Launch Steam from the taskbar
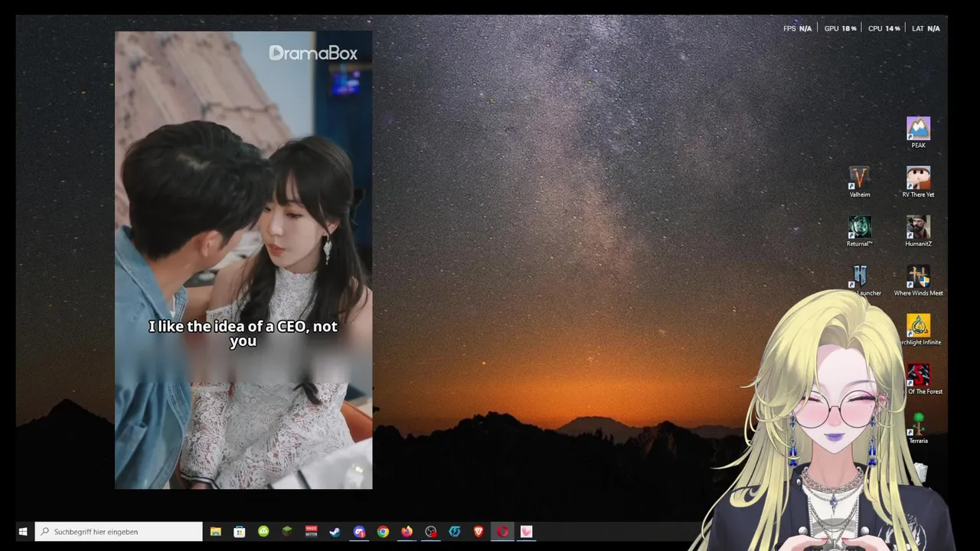This screenshot has height=551, width=980. point(335,531)
